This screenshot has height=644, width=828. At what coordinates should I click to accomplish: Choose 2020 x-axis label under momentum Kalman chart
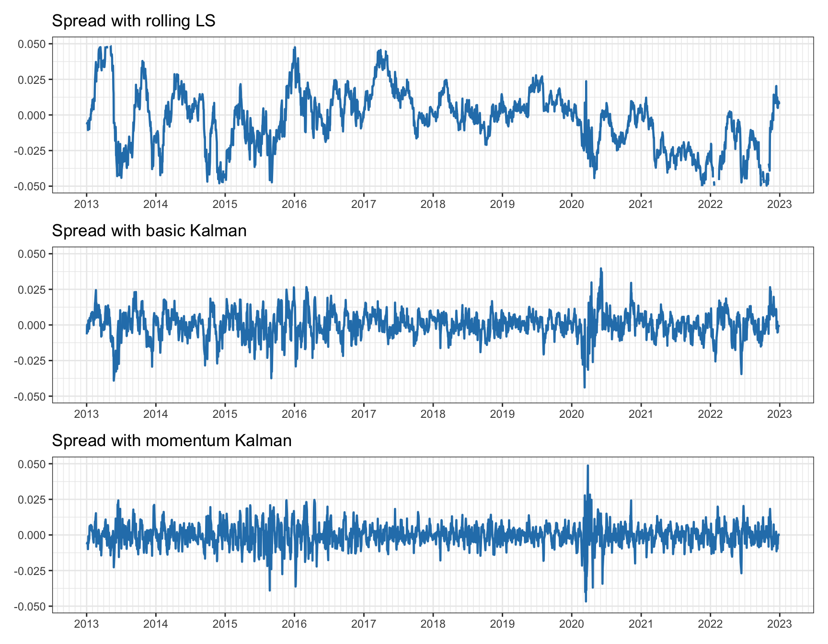coord(572,624)
